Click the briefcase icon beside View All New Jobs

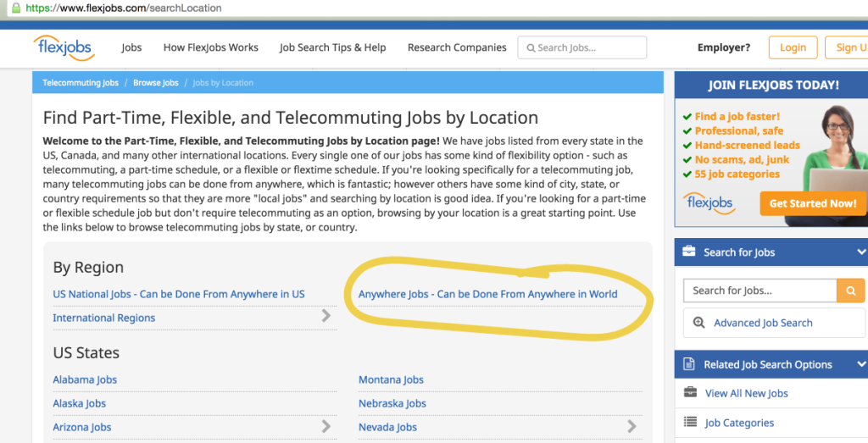(x=690, y=393)
